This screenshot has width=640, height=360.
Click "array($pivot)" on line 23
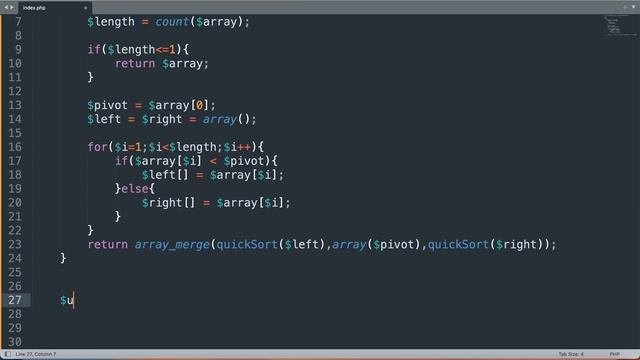coord(376,244)
